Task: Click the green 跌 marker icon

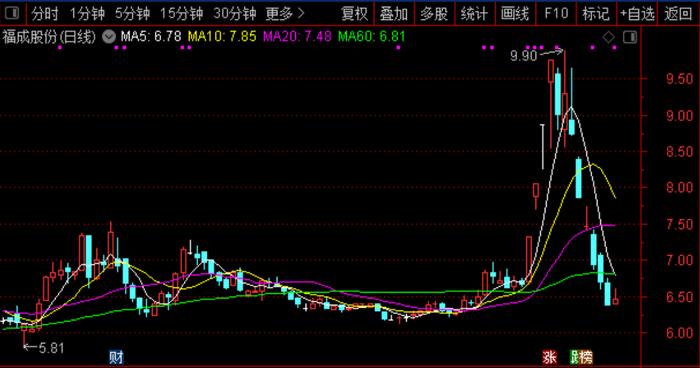Action: (574, 357)
